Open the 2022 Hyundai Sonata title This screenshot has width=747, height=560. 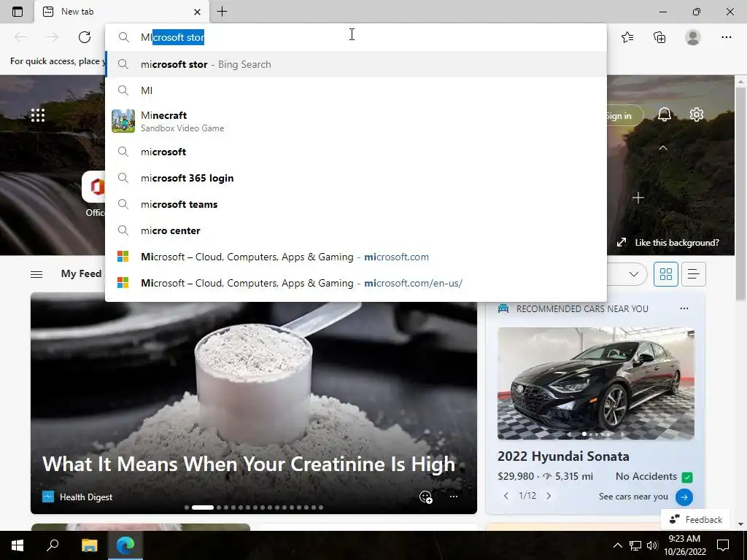click(563, 456)
